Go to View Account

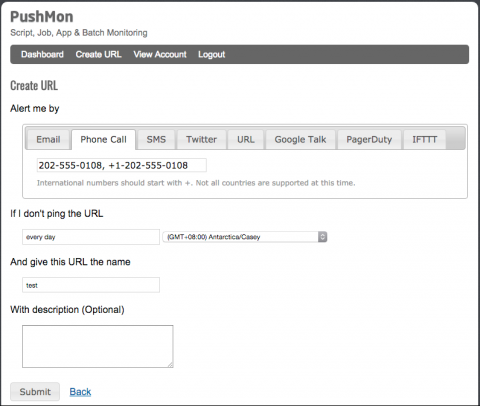pos(160,54)
